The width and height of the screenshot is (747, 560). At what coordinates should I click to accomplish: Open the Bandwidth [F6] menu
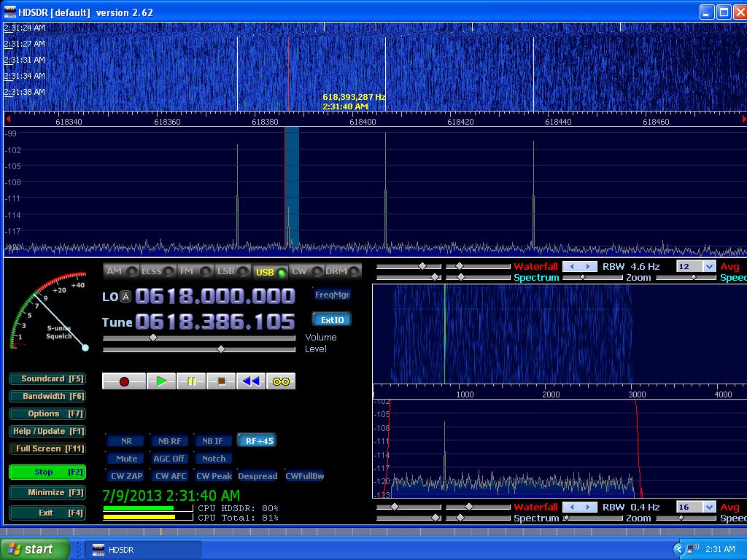47,396
